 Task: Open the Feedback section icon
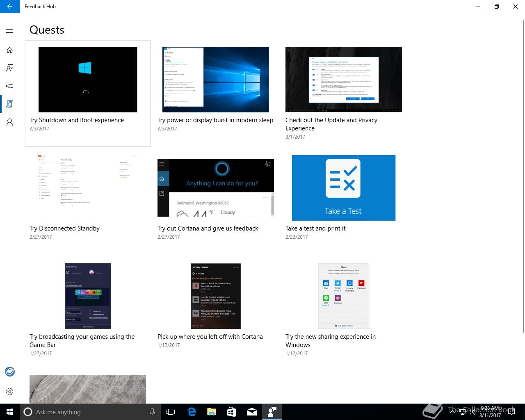(10, 68)
